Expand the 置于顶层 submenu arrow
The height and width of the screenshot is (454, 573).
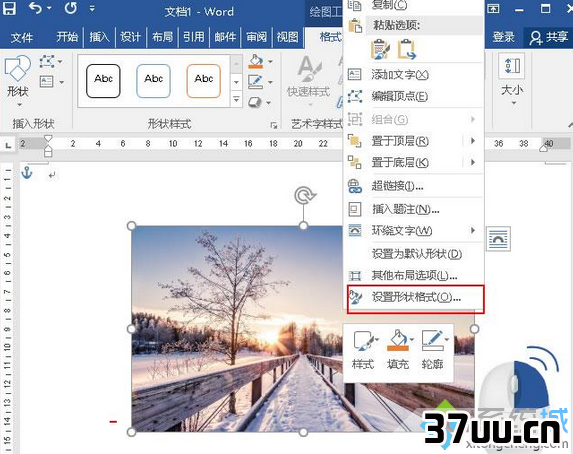point(473,141)
